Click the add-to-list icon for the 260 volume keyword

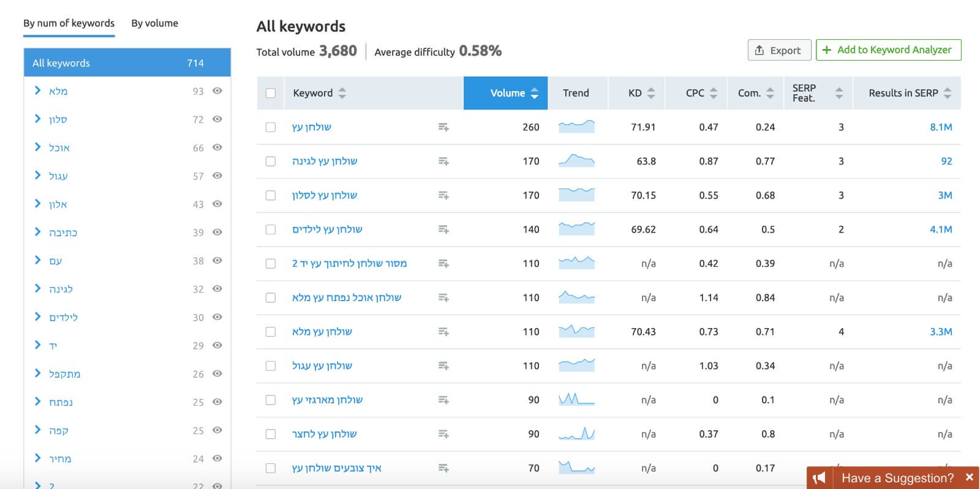(443, 127)
